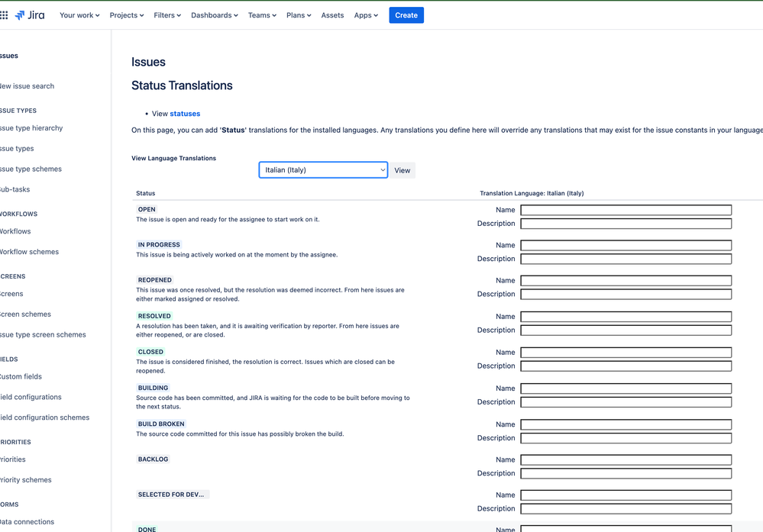Image resolution: width=763 pixels, height=532 pixels.
Task: Select the Description field for RESOLVED status
Action: point(626,330)
